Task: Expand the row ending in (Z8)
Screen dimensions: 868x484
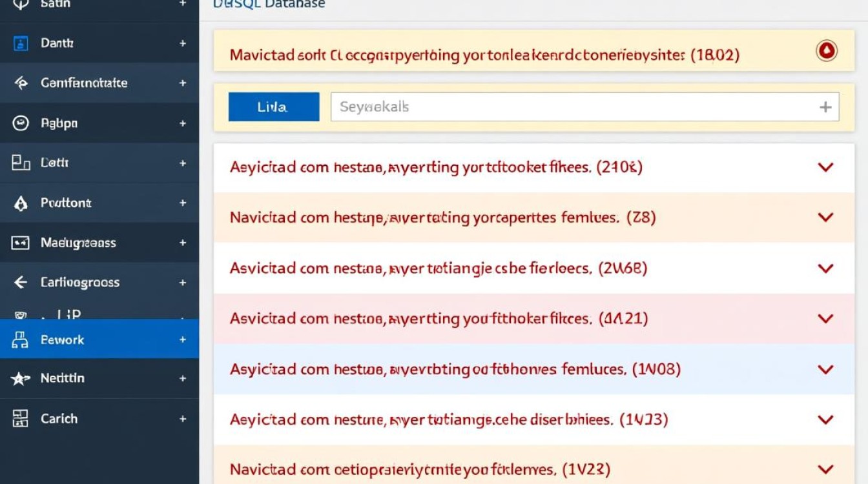Action: coord(825,217)
